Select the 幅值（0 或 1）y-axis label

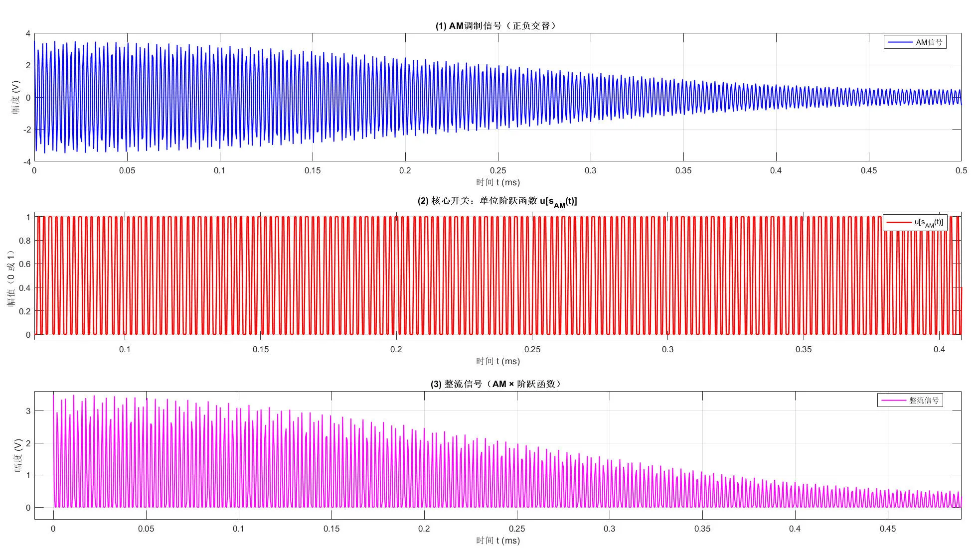tap(11, 277)
